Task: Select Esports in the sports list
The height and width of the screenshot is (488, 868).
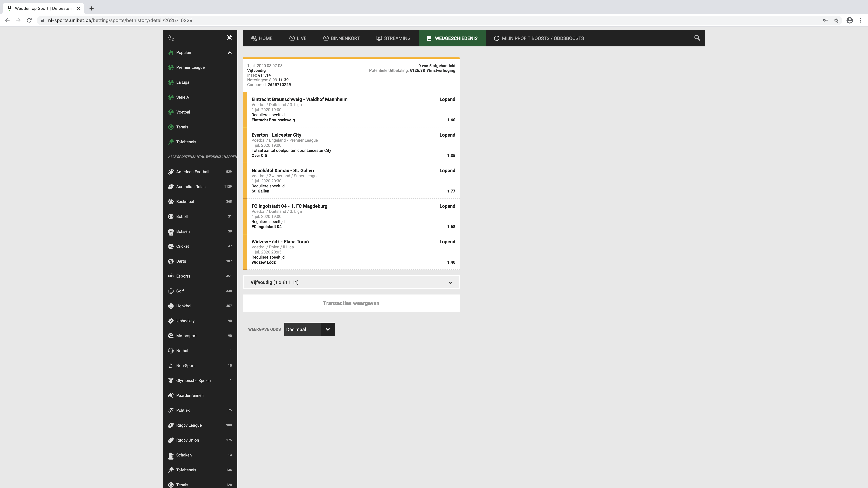Action: [x=183, y=276]
